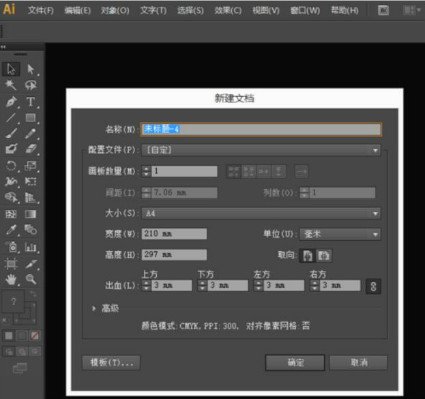Image resolution: width=425 pixels, height=399 pixels.
Task: Select the Pencil tool
Action: pyautogui.click(x=30, y=133)
